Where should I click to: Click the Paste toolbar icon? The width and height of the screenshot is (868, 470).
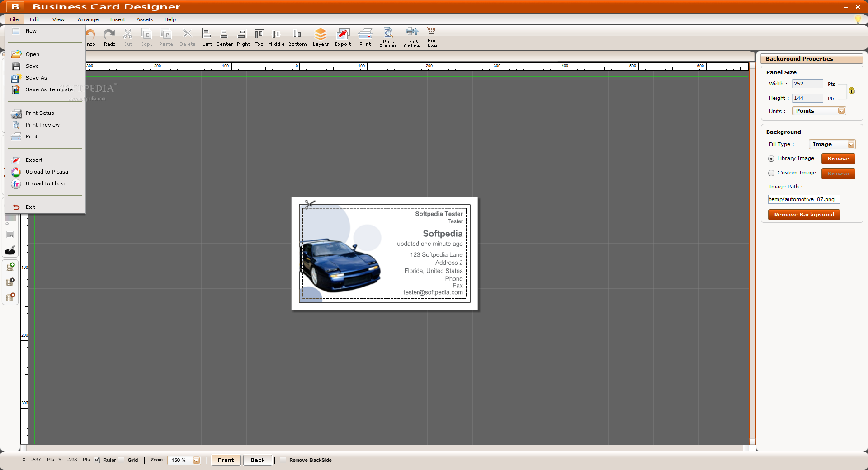[x=166, y=38]
